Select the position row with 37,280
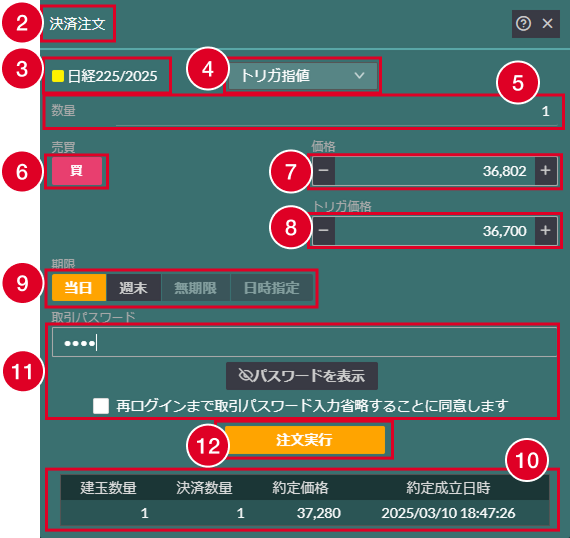Viewport: 570px width, 538px height. (305, 513)
